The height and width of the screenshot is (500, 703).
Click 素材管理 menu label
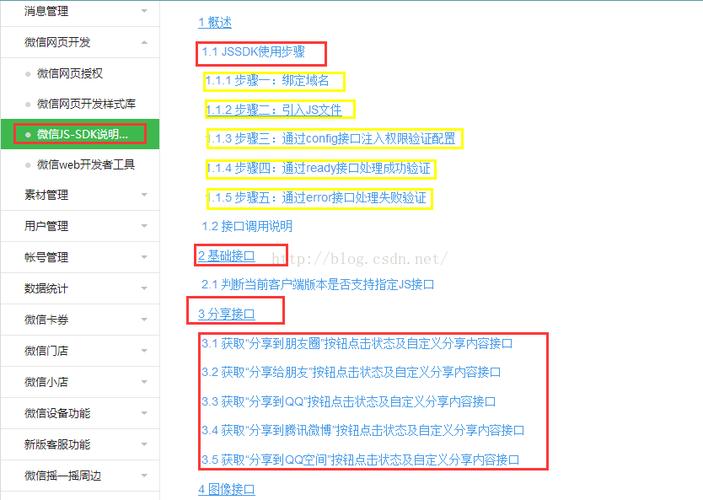(x=46, y=195)
